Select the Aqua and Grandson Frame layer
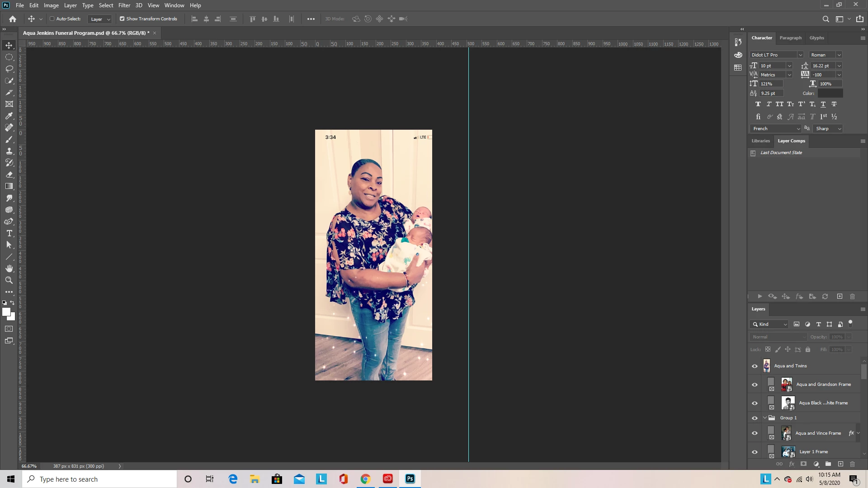Image resolution: width=868 pixels, height=488 pixels. (x=823, y=385)
